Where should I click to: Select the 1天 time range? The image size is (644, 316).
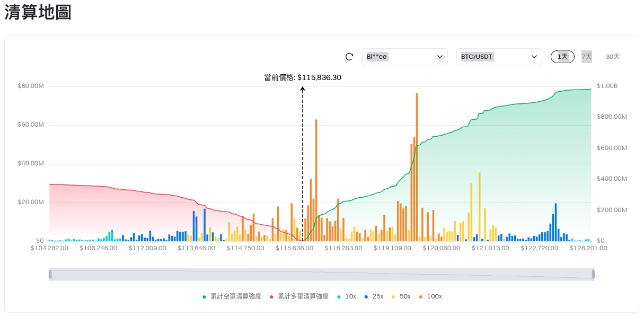pyautogui.click(x=562, y=57)
